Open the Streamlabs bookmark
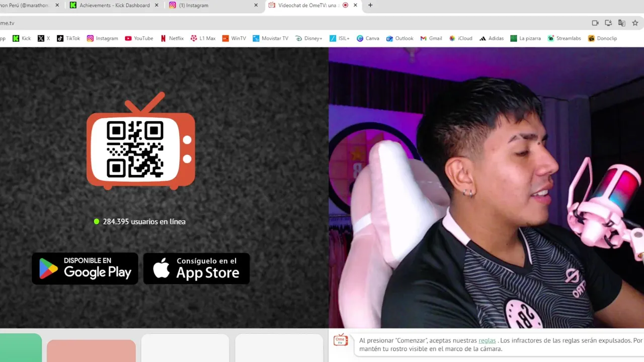The height and width of the screenshot is (362, 644). (x=564, y=38)
